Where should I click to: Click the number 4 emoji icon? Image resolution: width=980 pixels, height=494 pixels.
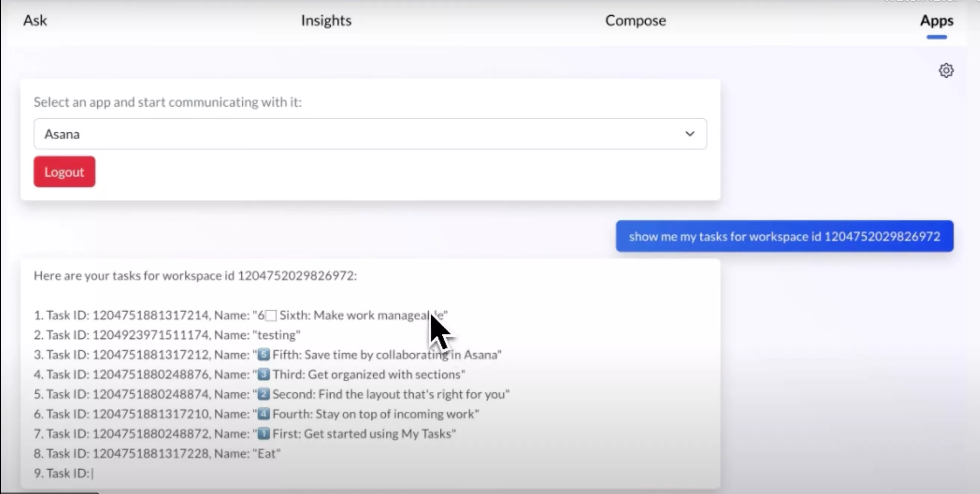tap(264, 414)
